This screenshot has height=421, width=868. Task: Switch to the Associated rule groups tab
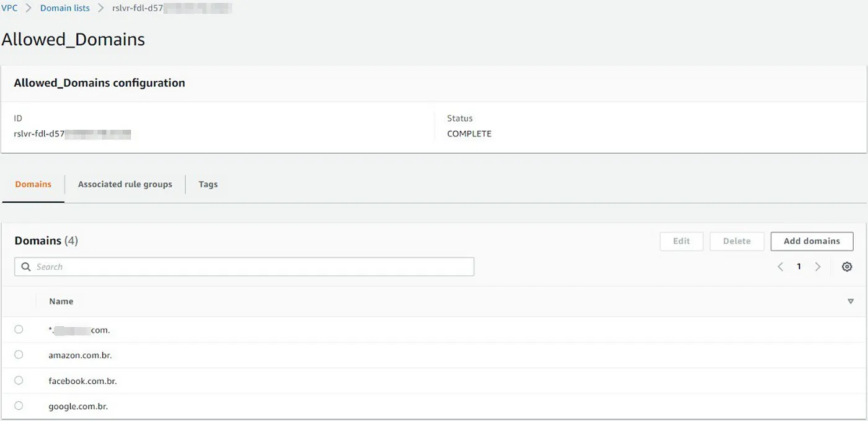tap(125, 184)
